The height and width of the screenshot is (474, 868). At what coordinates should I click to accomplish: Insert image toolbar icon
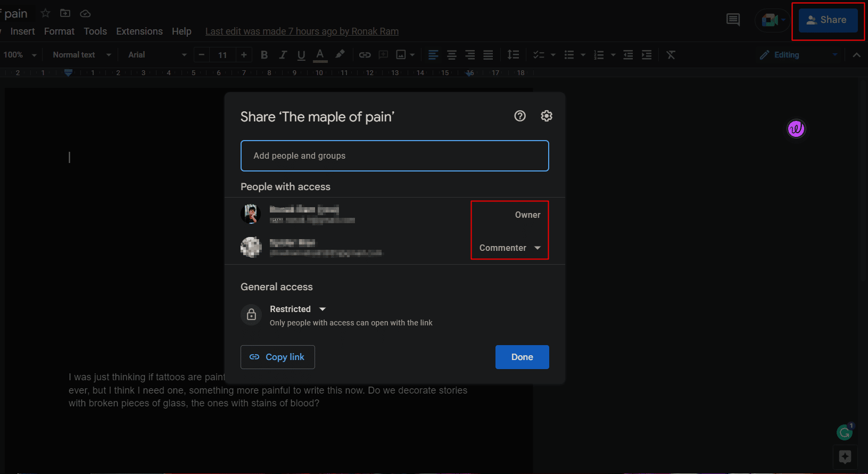click(401, 55)
